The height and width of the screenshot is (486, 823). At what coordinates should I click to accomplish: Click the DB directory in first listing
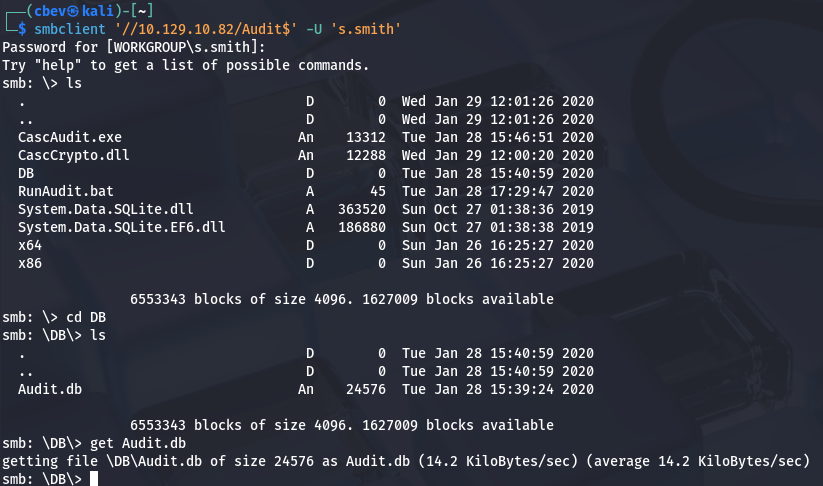coord(26,173)
